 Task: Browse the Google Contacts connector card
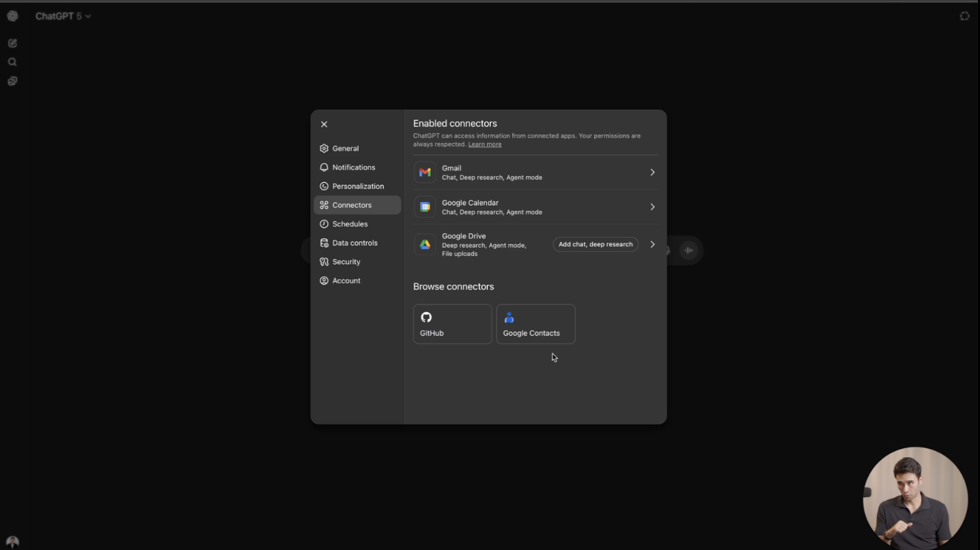pos(535,324)
